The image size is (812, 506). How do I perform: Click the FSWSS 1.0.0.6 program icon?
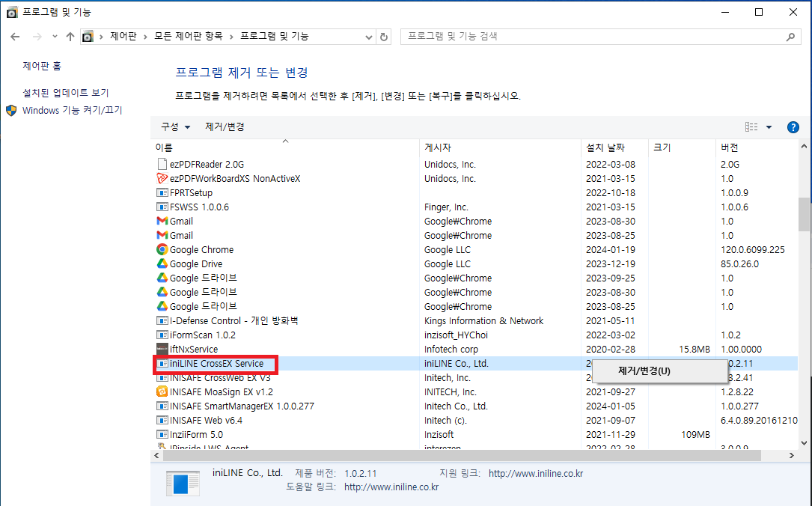pyautogui.click(x=162, y=207)
